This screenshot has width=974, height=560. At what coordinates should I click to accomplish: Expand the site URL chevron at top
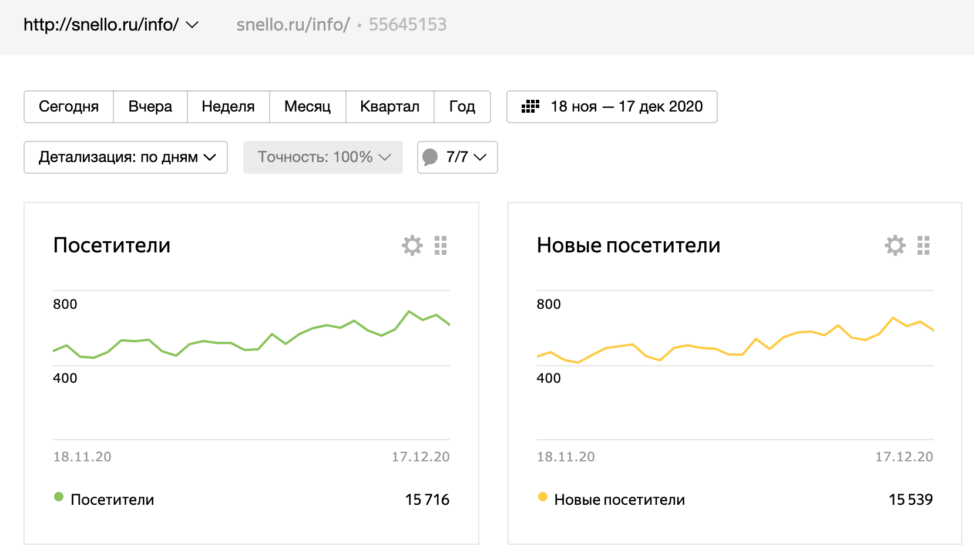[192, 25]
